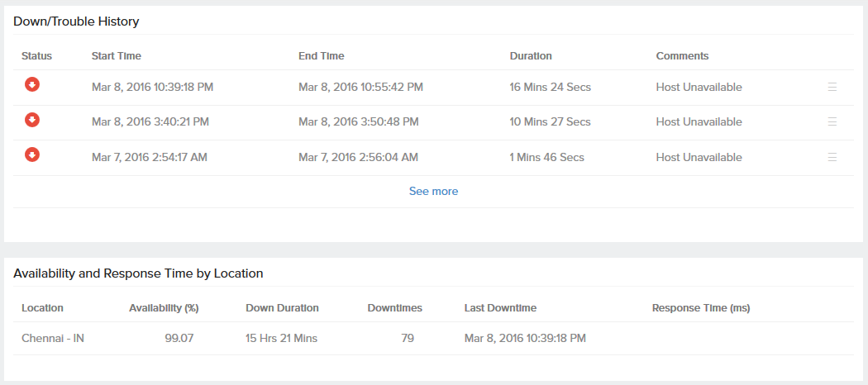Click the Down/Trouble History panel title

coord(76,21)
